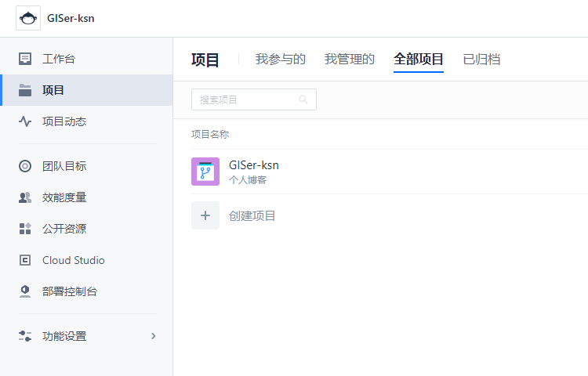Viewport: 588px width, 376px height.
Task: Click the team avatar logo icon
Action: (x=28, y=18)
